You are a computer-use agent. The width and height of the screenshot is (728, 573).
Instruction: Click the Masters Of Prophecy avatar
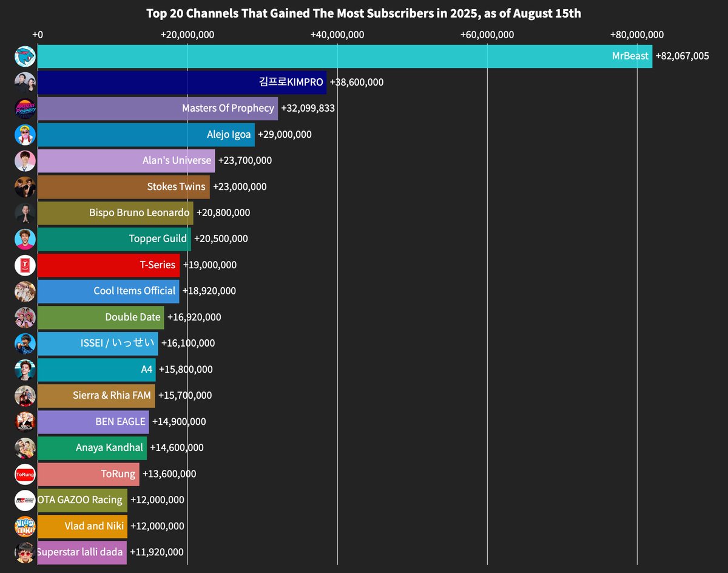coord(25,109)
